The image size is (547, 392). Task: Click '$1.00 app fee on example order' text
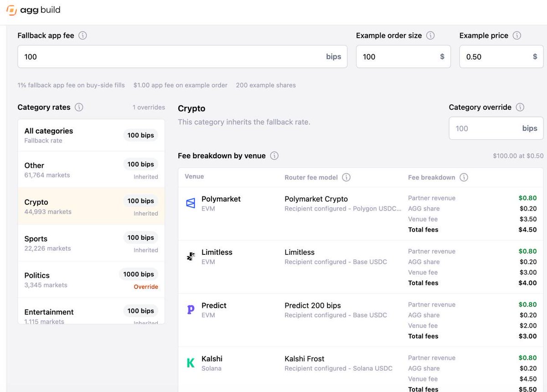[181, 85]
